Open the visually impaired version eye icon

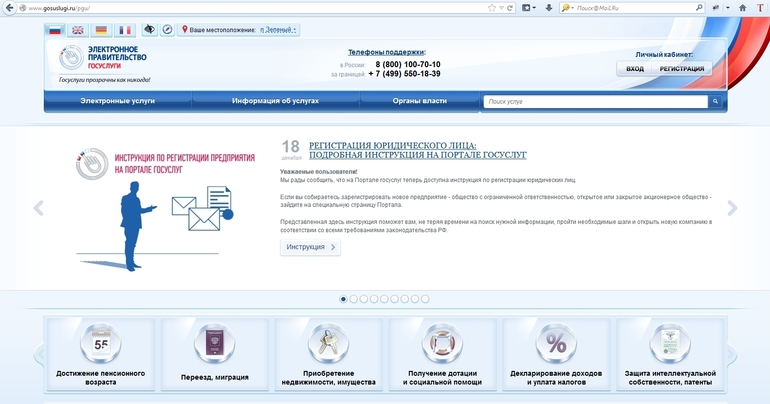click(149, 29)
